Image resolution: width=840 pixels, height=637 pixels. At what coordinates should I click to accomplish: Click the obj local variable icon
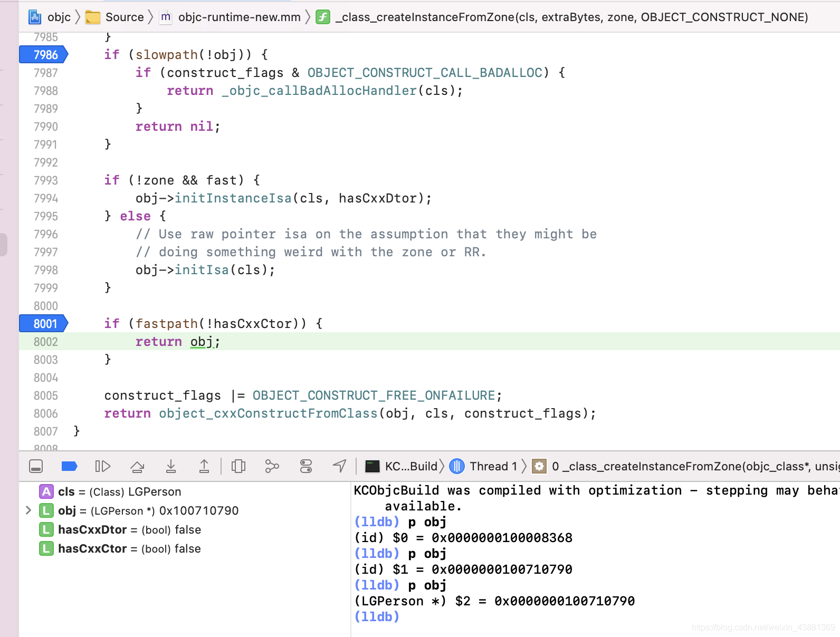tap(46, 510)
